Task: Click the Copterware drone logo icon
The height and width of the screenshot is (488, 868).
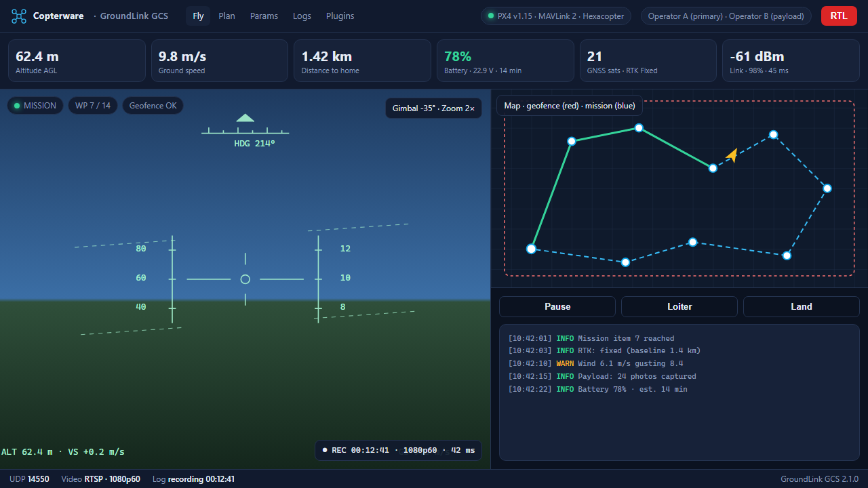Action: coord(19,16)
